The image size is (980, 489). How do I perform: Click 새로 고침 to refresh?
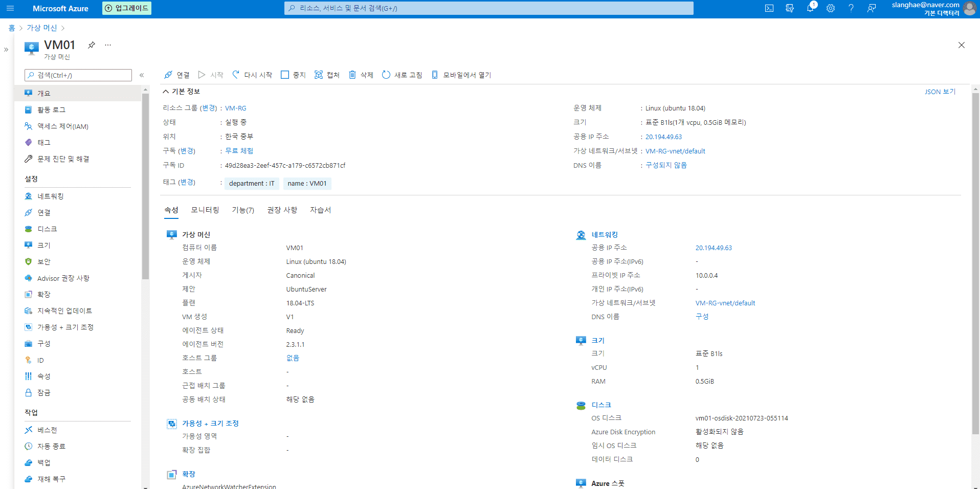click(x=402, y=75)
